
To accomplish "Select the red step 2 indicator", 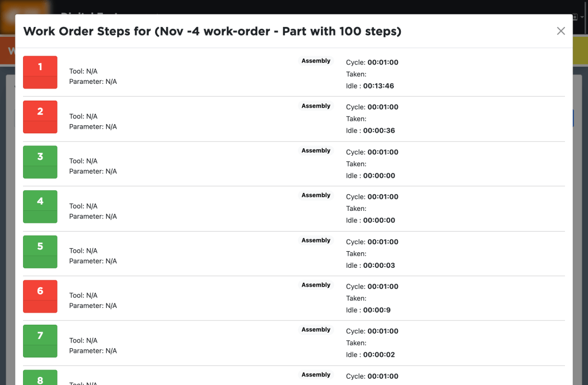I will tap(40, 117).
